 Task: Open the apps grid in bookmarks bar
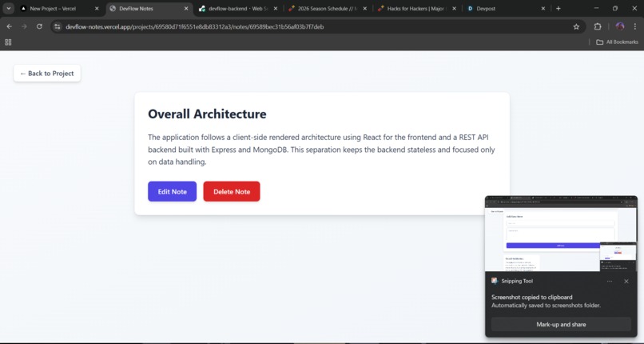8,42
